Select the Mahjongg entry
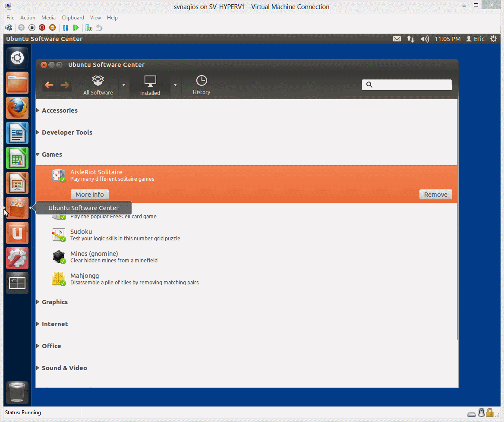The width and height of the screenshot is (504, 422). (246, 279)
